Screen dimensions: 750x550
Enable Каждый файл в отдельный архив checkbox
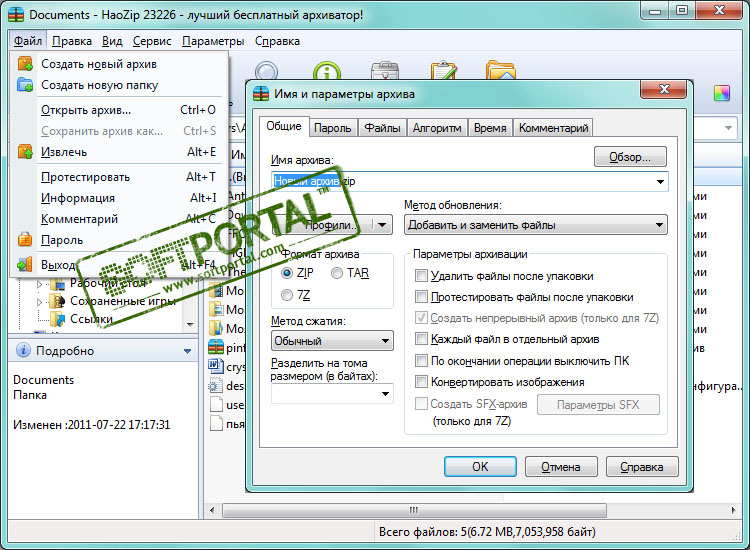tap(421, 339)
